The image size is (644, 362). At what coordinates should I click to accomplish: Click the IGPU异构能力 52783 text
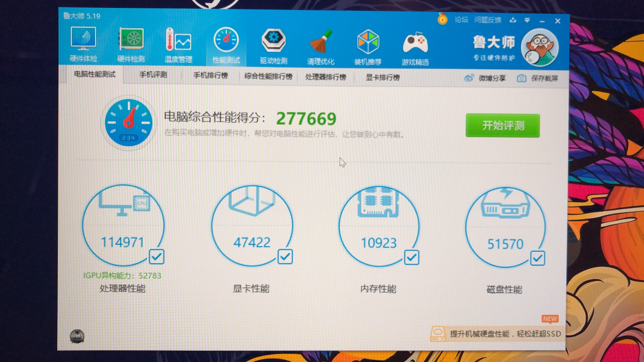[122, 275]
